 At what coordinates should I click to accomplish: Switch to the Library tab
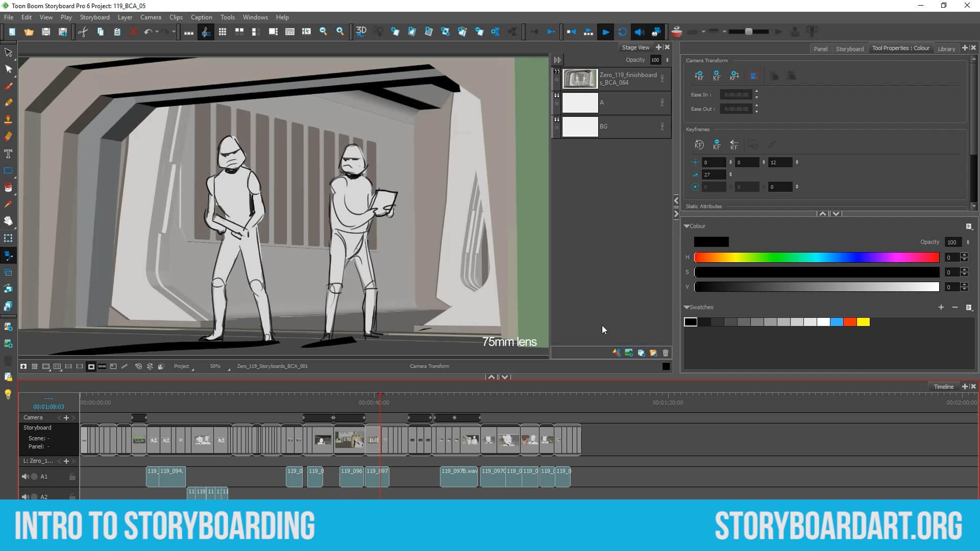tap(947, 48)
